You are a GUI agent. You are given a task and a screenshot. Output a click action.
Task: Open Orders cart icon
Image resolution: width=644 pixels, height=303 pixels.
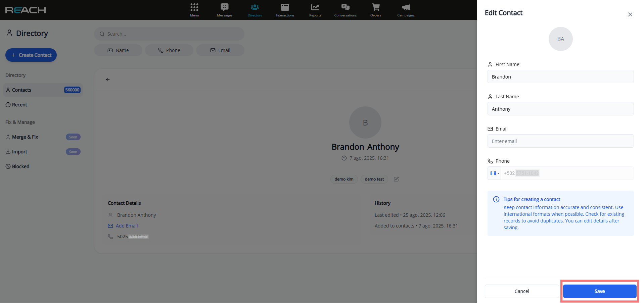pyautogui.click(x=376, y=10)
